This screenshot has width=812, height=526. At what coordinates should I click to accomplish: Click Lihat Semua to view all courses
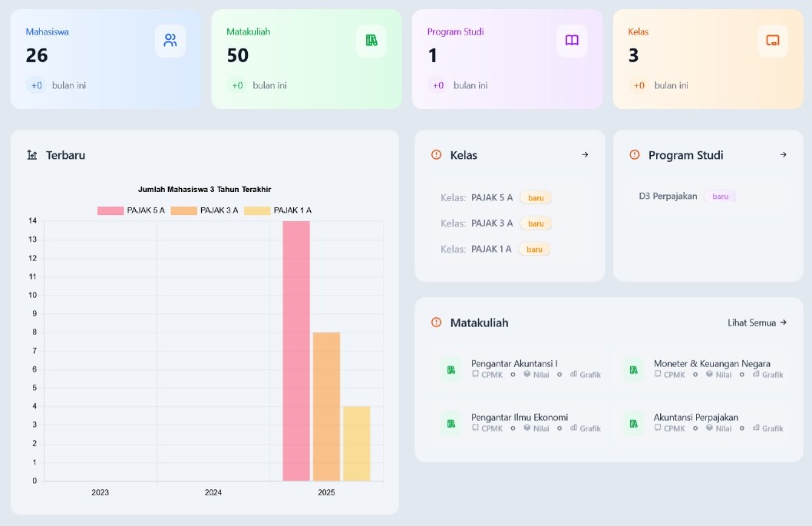[x=757, y=323]
